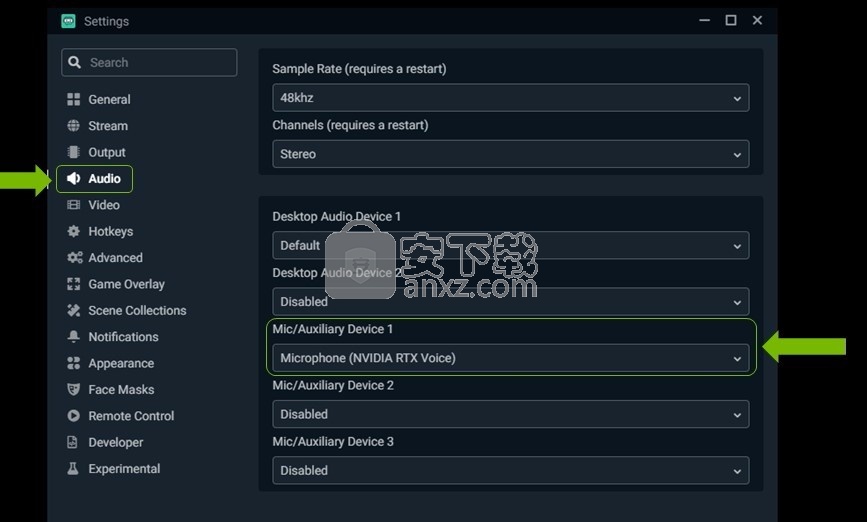
Task: Click the Developer document icon
Action: (72, 442)
